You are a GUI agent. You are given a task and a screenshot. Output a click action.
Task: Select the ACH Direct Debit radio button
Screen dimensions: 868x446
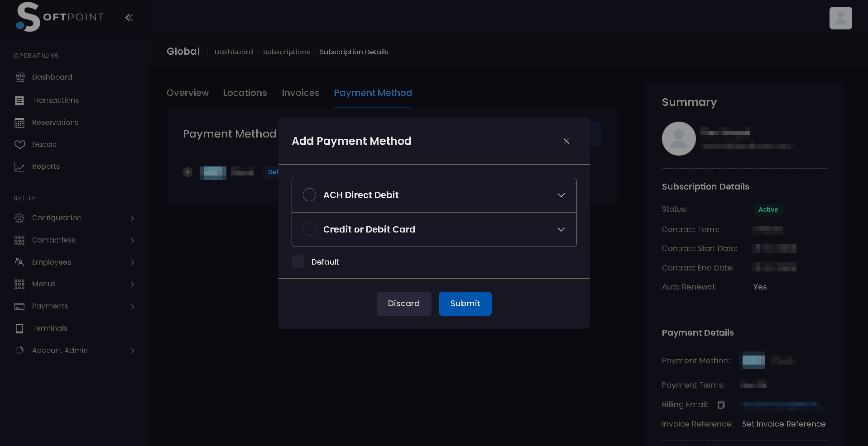(x=309, y=195)
